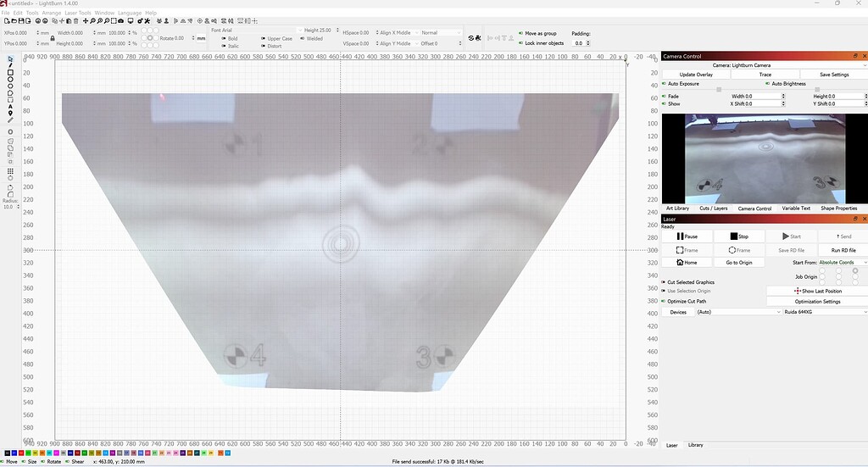Click the Stop laser button
This screenshot has height=467, width=868.
tap(739, 236)
